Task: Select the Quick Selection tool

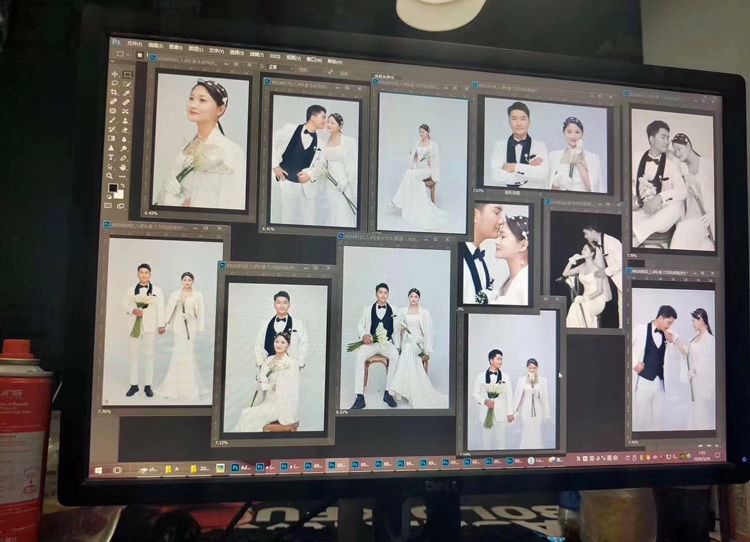Action: tap(127, 84)
